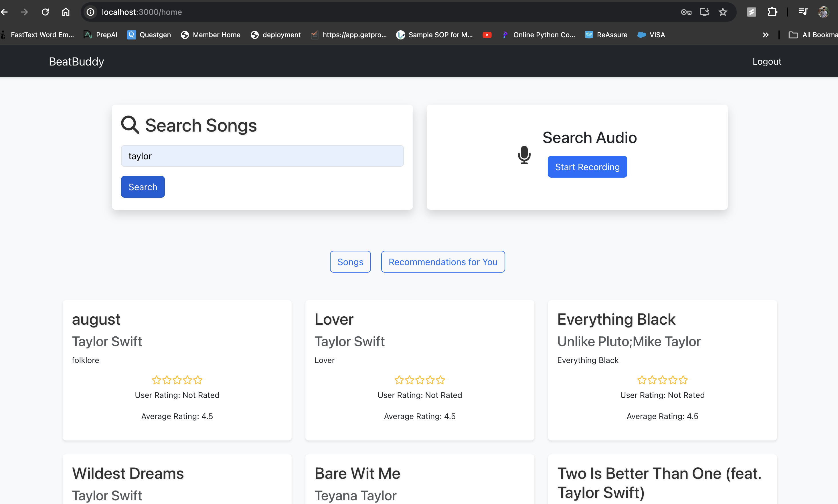Screen dimensions: 838x504
Task: Switch to Recommendations for You tab
Action: tap(442, 262)
